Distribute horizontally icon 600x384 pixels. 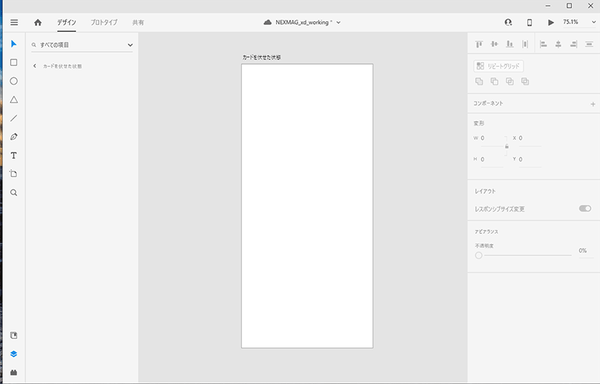[589, 44]
